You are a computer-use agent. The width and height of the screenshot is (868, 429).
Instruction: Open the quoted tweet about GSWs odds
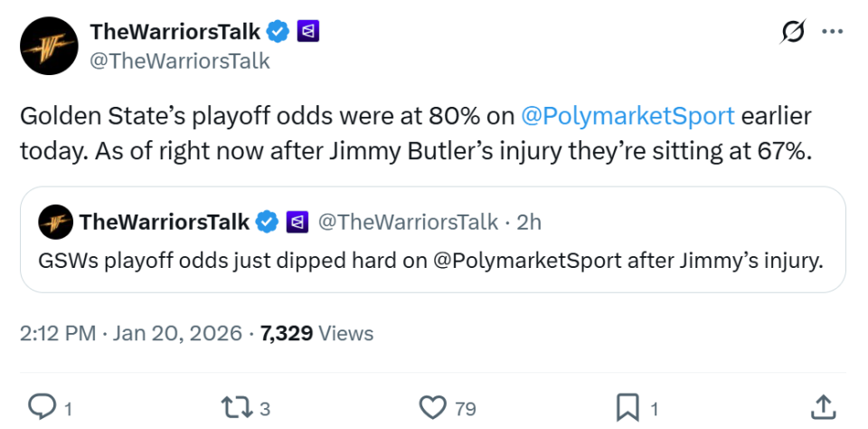(x=432, y=261)
